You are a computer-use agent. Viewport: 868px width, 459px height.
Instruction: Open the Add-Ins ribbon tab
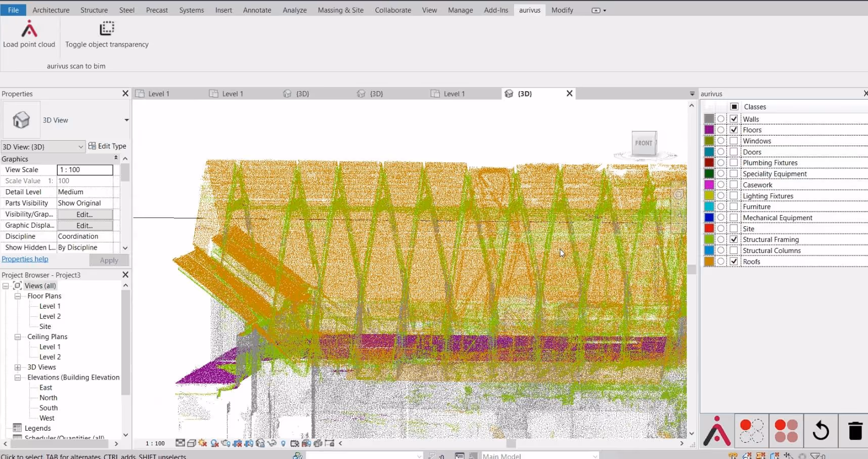[496, 10]
